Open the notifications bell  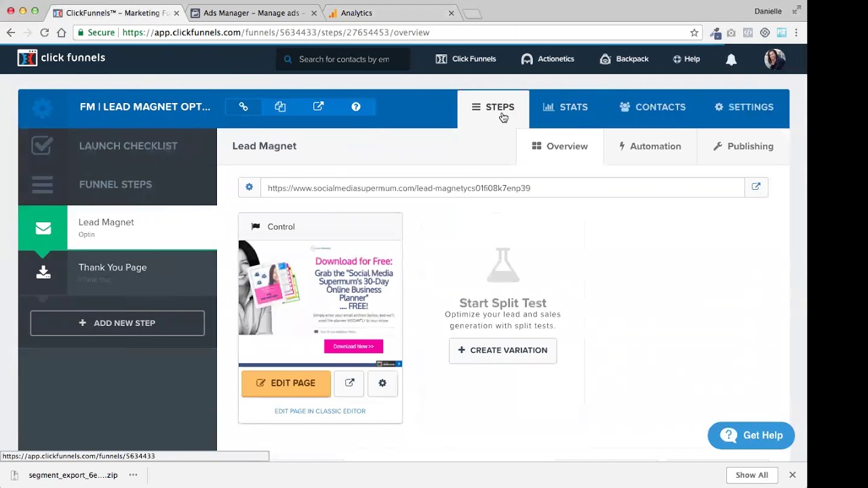[x=731, y=60]
